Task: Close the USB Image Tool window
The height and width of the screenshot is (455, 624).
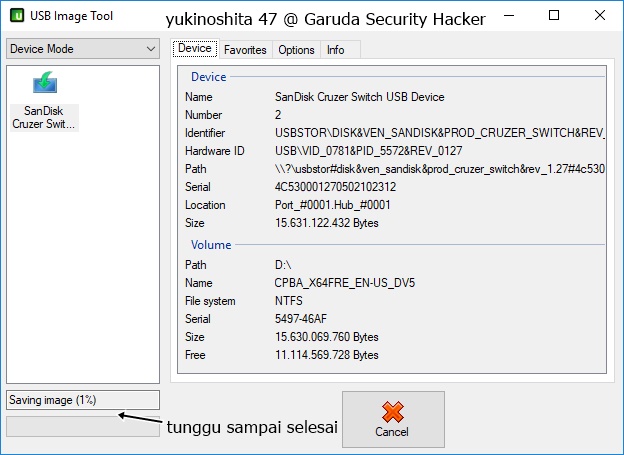Action: tap(601, 17)
